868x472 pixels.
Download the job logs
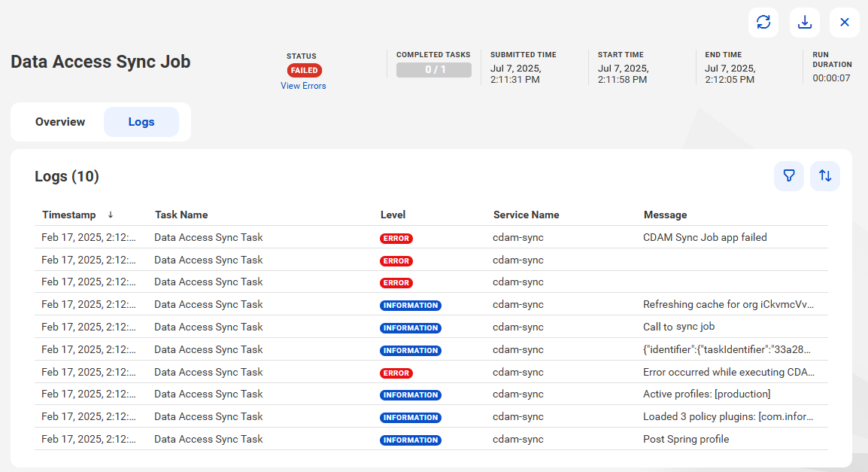(x=804, y=22)
